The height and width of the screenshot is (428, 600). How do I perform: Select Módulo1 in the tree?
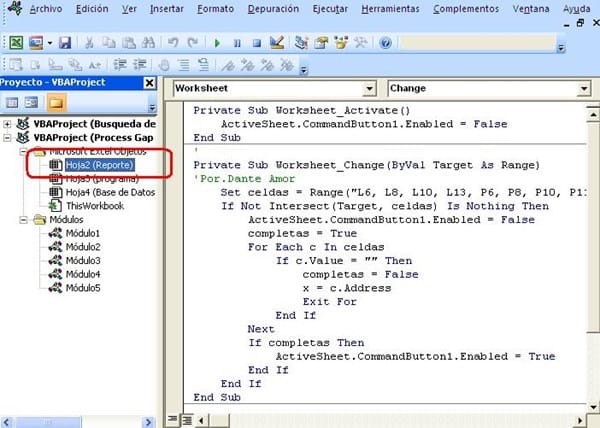pos(83,233)
